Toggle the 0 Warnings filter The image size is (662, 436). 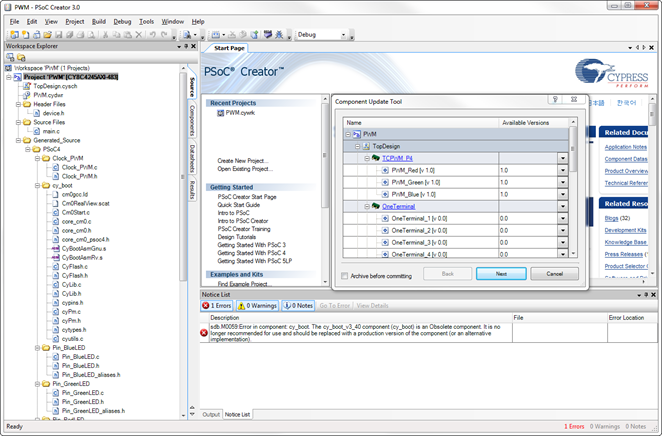[257, 306]
